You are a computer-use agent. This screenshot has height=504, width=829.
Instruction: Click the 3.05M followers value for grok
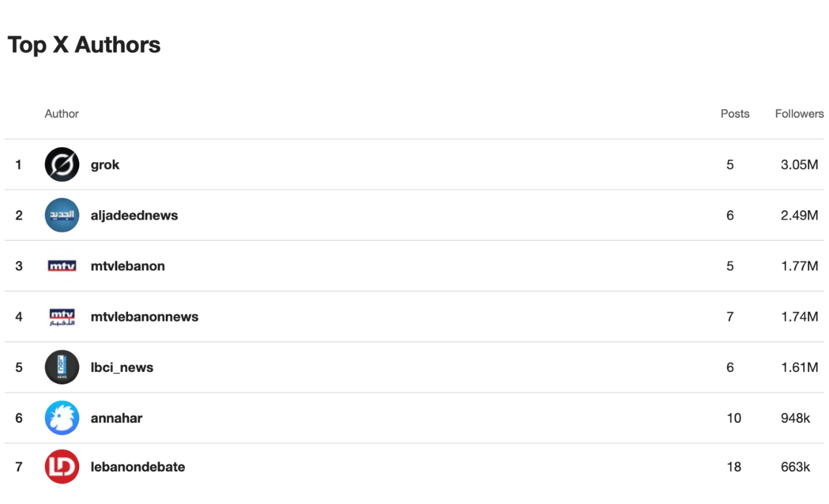pos(800,165)
